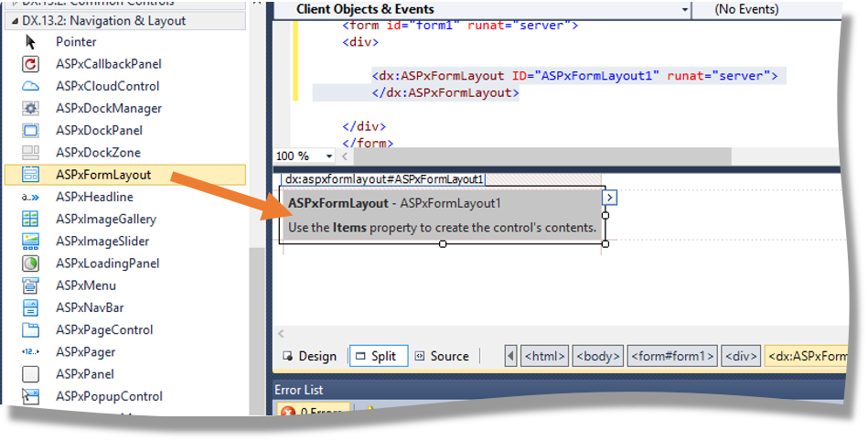Viewport: 868px width, 441px height.
Task: Select the ASPxImageSlider icon
Action: [30, 241]
